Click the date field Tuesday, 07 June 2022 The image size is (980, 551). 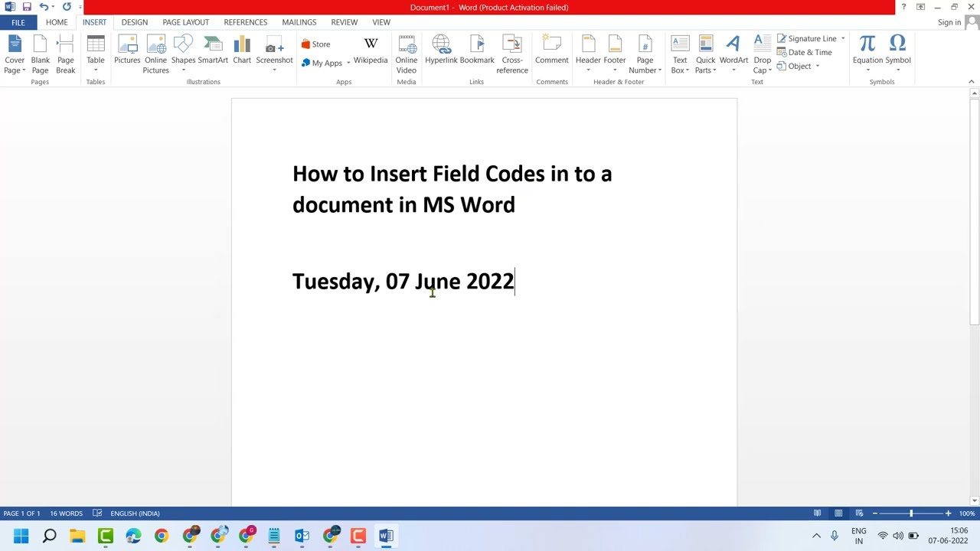click(403, 281)
